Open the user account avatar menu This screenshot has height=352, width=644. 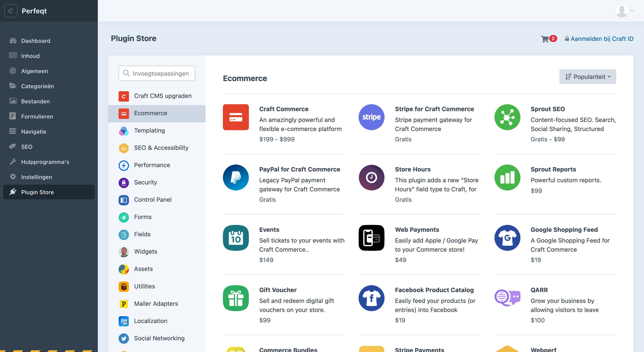pyautogui.click(x=624, y=11)
